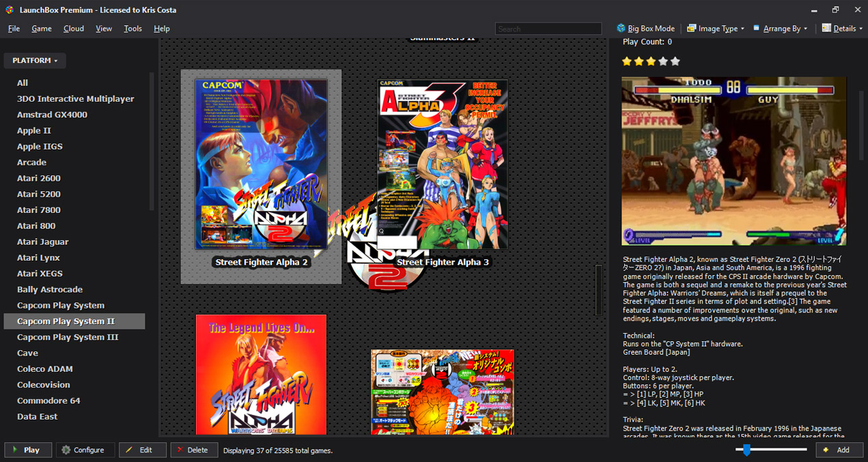
Task: Select the Atari 800 platform
Action: pos(36,226)
